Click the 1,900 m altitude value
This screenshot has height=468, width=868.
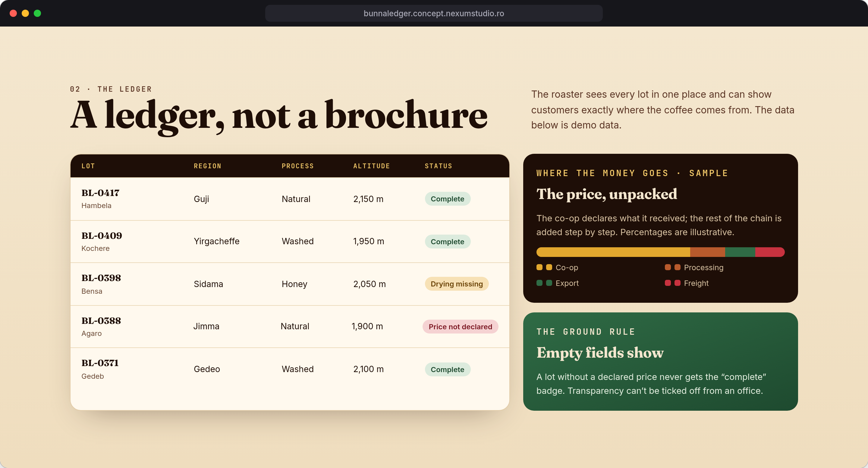tap(367, 326)
